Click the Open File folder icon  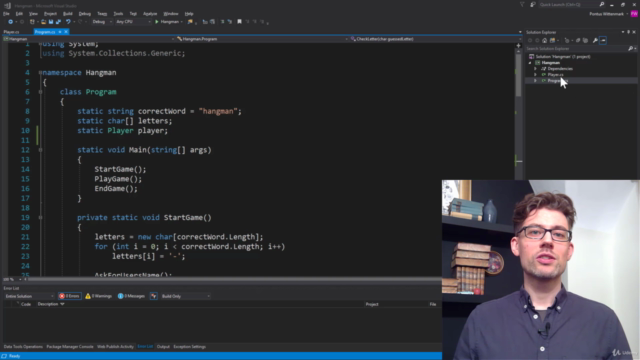click(43, 22)
